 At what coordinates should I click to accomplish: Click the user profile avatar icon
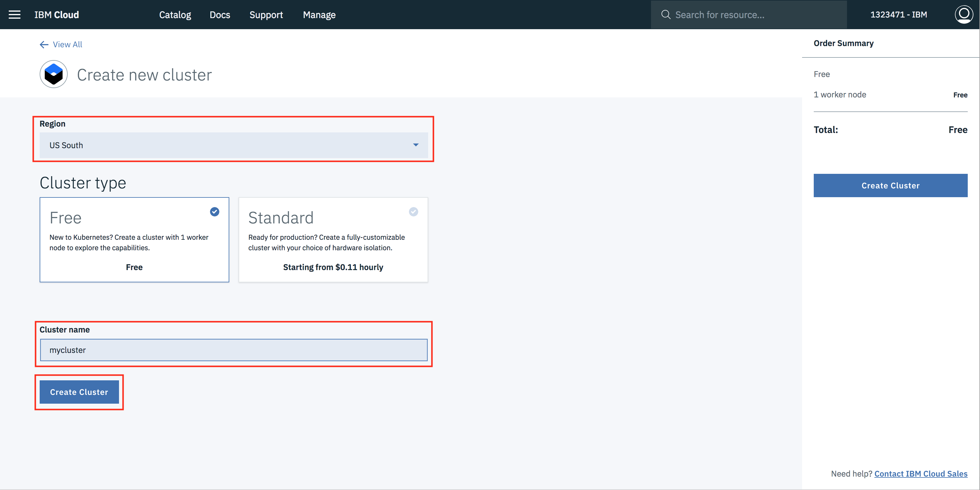tap(963, 15)
